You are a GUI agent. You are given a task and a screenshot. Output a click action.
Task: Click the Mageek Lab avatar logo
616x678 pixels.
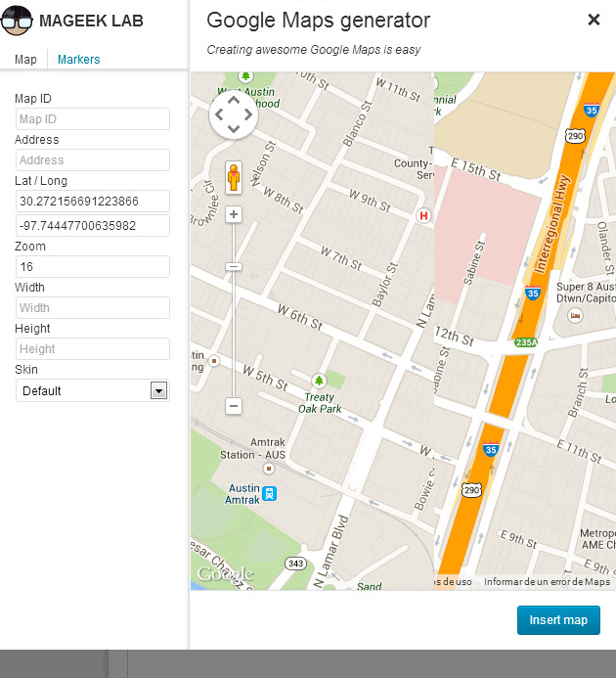[x=18, y=20]
